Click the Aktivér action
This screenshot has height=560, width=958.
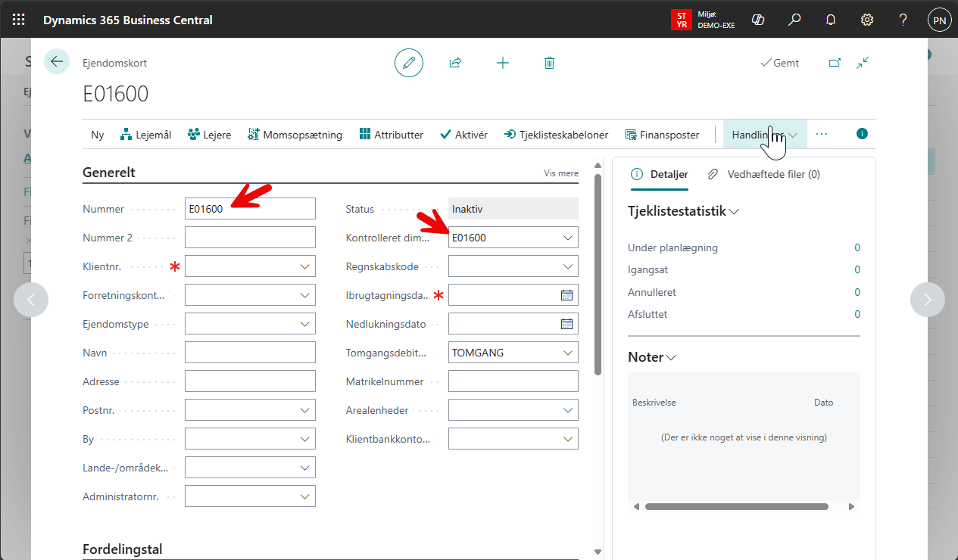pyautogui.click(x=463, y=135)
